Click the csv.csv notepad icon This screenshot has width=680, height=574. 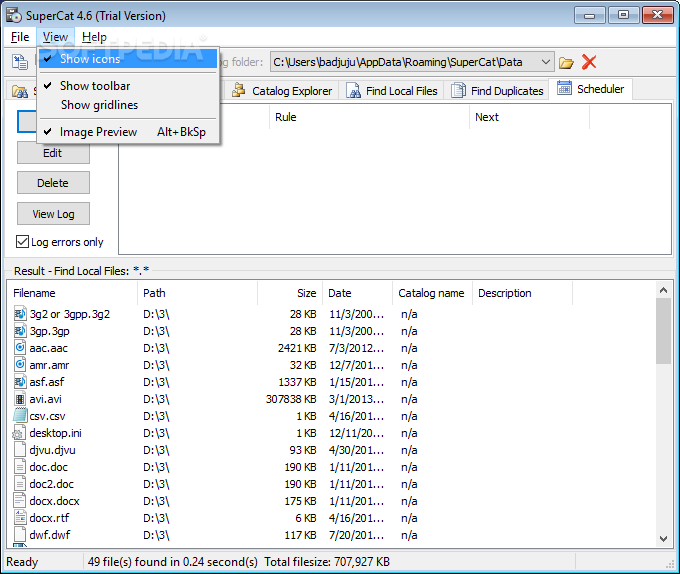click(x=20, y=415)
